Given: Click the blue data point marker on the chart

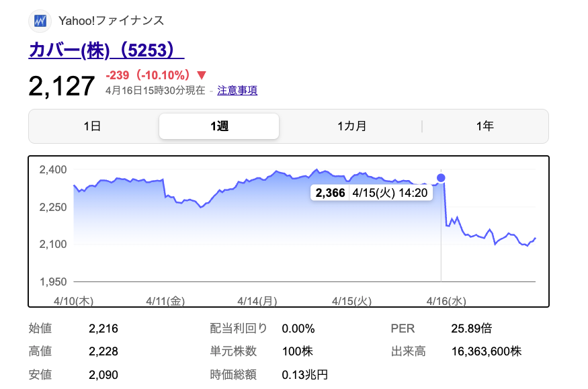Looking at the screenshot, I should pyautogui.click(x=441, y=178).
